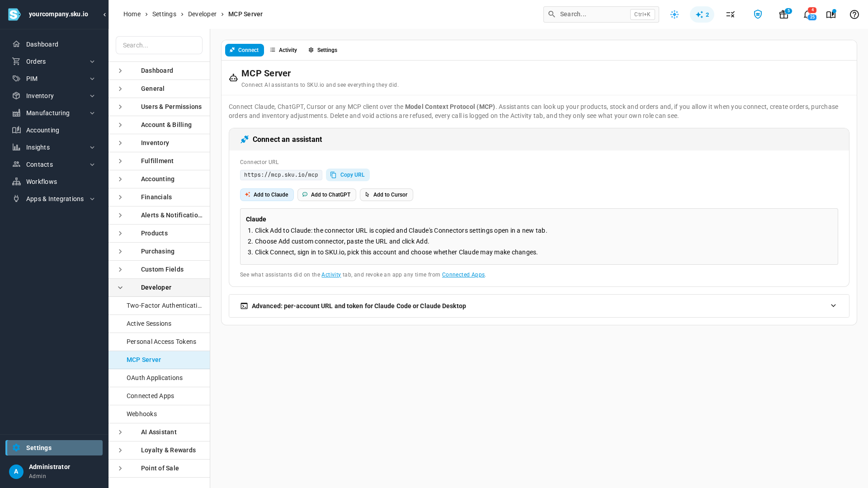Image resolution: width=868 pixels, height=488 pixels.
Task: Expand the Purchasing settings group
Action: click(159, 251)
